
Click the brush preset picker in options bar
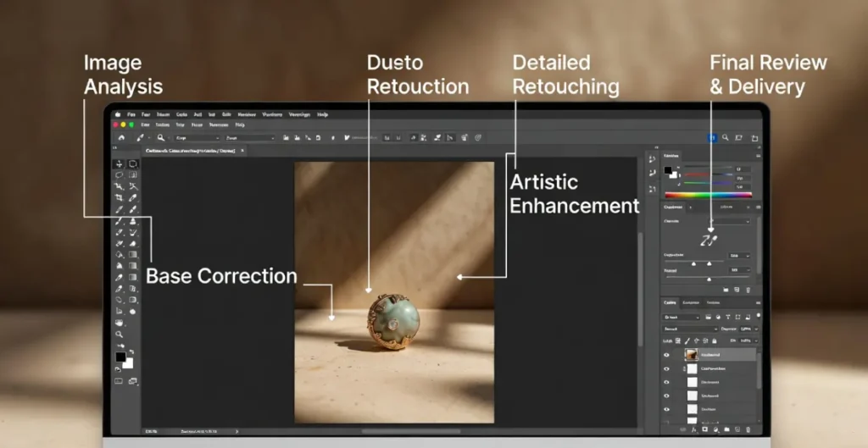point(142,138)
